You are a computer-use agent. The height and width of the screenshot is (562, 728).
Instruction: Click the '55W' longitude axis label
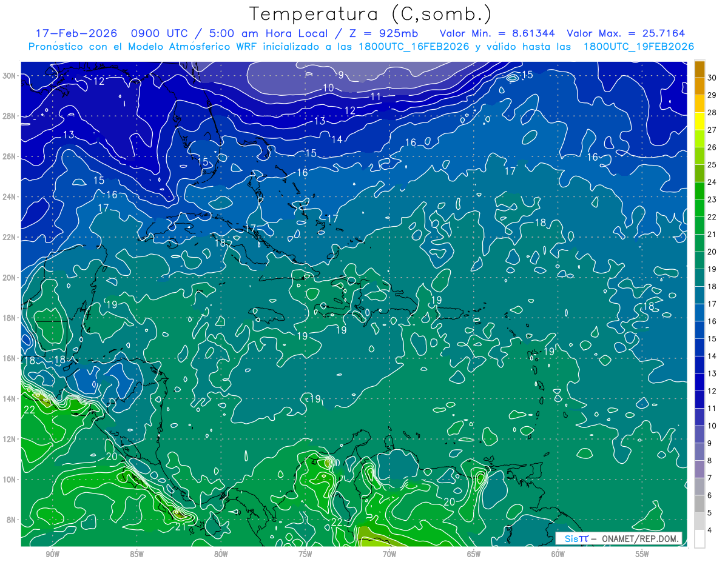click(x=642, y=554)
